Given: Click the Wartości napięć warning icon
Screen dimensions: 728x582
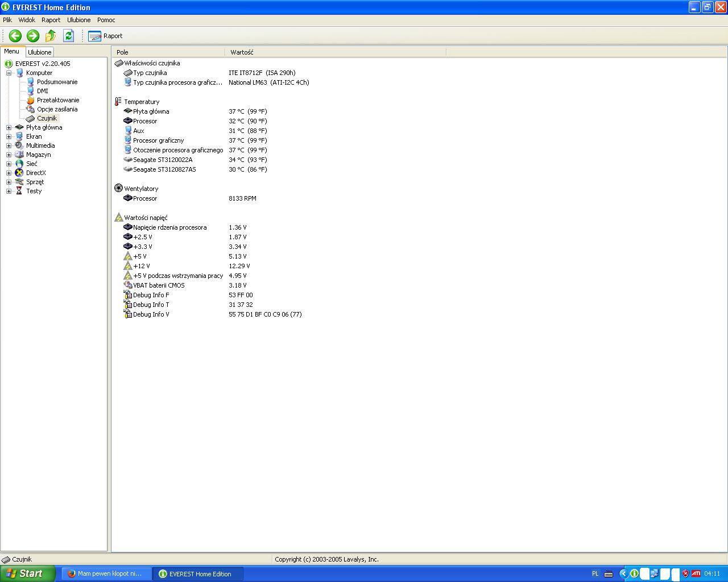Looking at the screenshot, I should coord(118,217).
